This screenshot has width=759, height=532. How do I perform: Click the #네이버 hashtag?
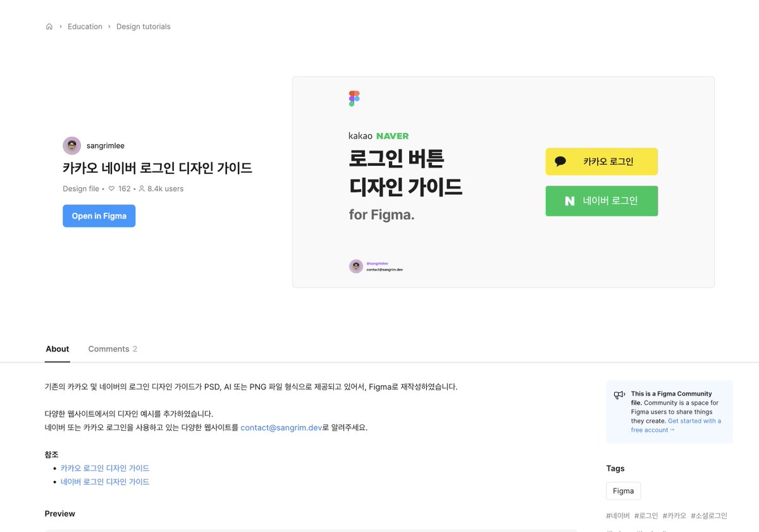point(618,516)
